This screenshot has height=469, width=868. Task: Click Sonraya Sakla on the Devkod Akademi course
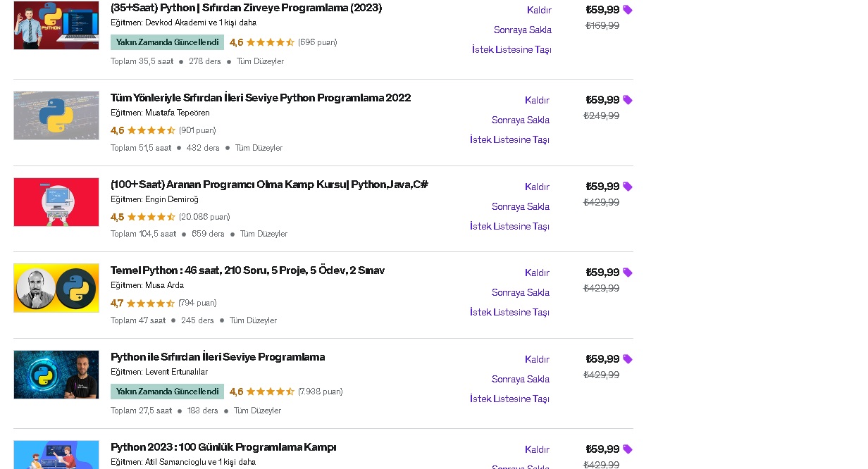pyautogui.click(x=523, y=30)
